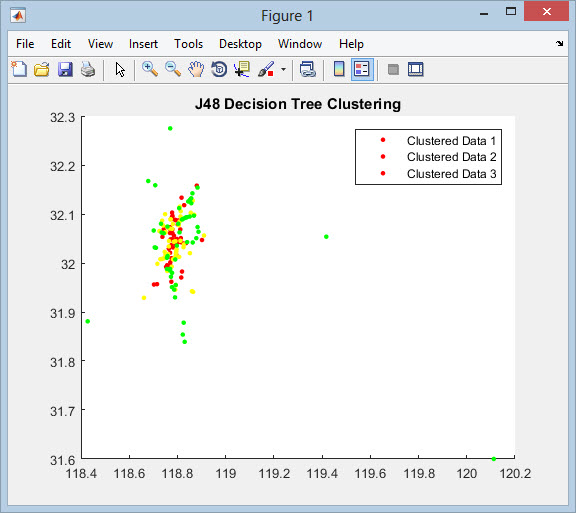The image size is (576, 513).
Task: Expand the Brush color dropdown arrow
Action: 283,69
